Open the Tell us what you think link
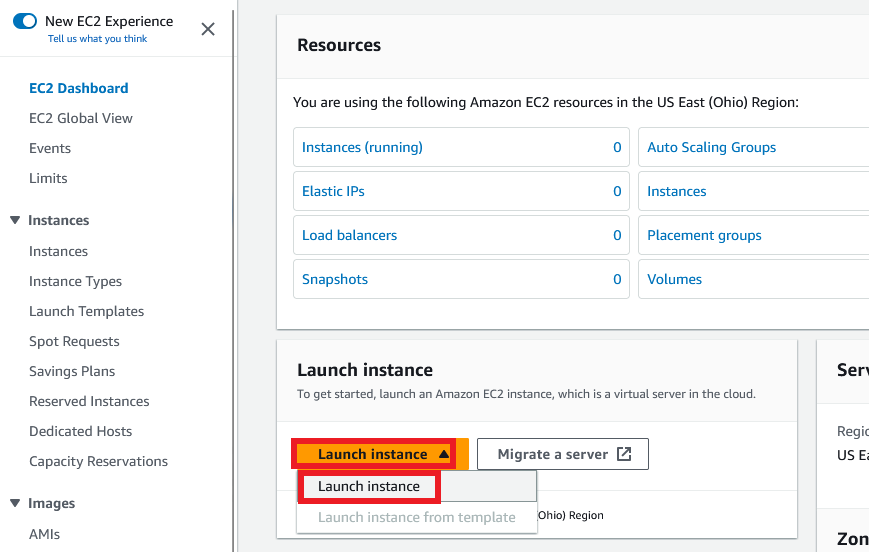The image size is (869, 552). (98, 39)
